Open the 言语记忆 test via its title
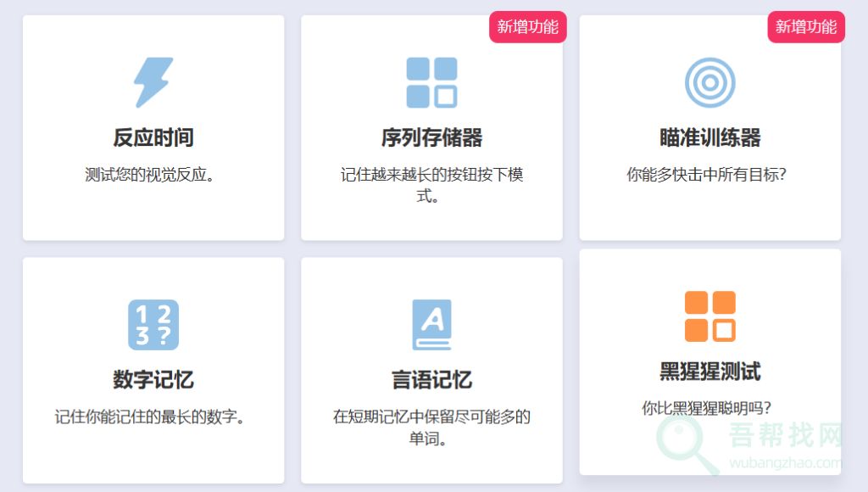The height and width of the screenshot is (492, 868). click(431, 381)
